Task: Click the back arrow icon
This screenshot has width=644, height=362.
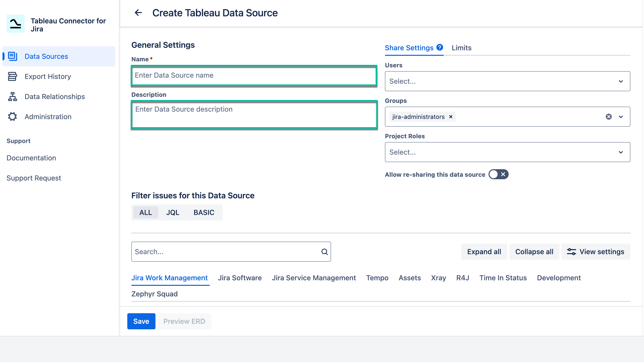Action: tap(138, 13)
